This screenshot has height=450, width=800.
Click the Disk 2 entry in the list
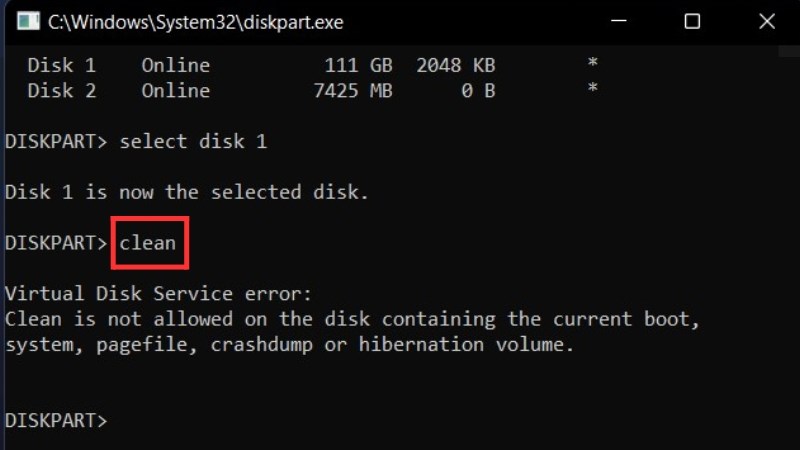61,91
